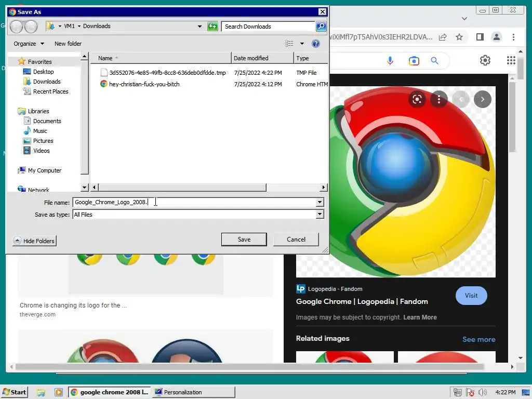Open Google quick settings gear
The image size is (532, 399).
coord(485,60)
